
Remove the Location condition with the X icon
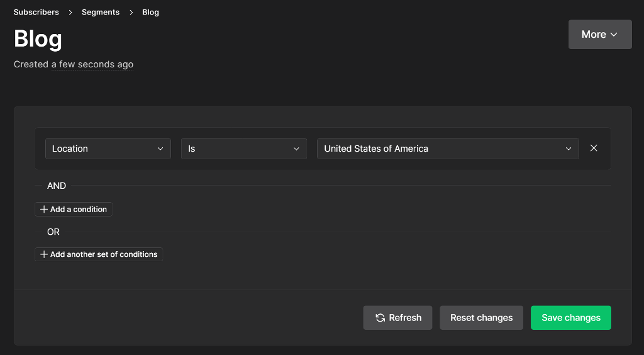tap(594, 149)
